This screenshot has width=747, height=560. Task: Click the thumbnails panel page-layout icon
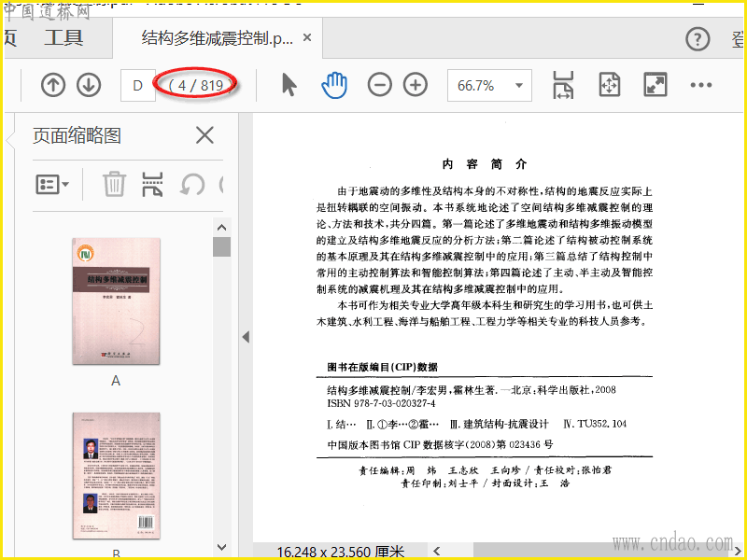(152, 184)
